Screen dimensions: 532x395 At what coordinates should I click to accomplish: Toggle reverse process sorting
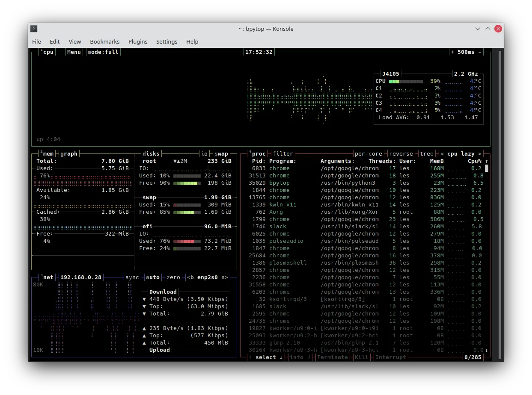(401, 153)
